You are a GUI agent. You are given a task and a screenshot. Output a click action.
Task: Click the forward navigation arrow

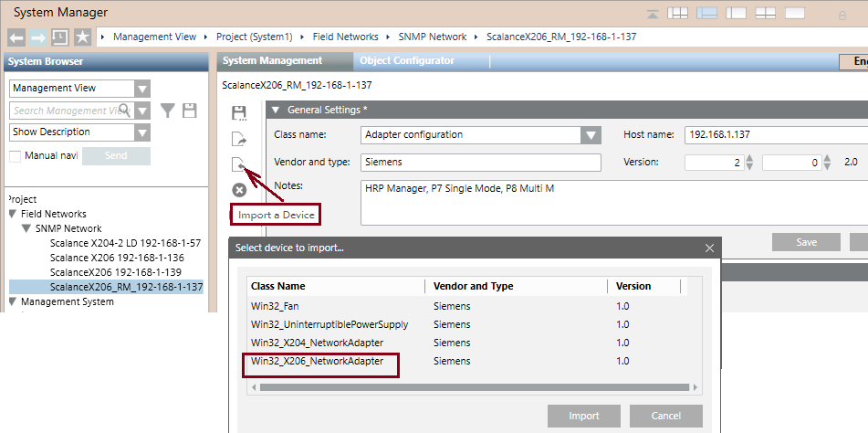pyautogui.click(x=38, y=37)
